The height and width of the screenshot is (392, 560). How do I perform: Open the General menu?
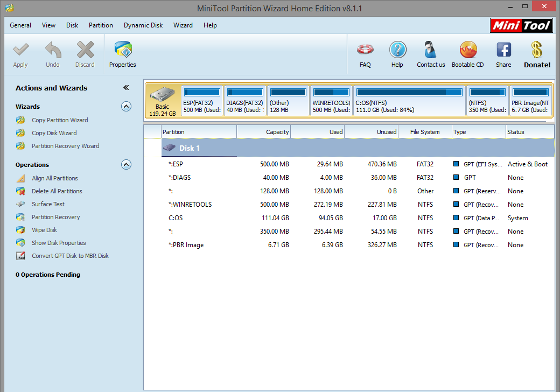pos(20,25)
